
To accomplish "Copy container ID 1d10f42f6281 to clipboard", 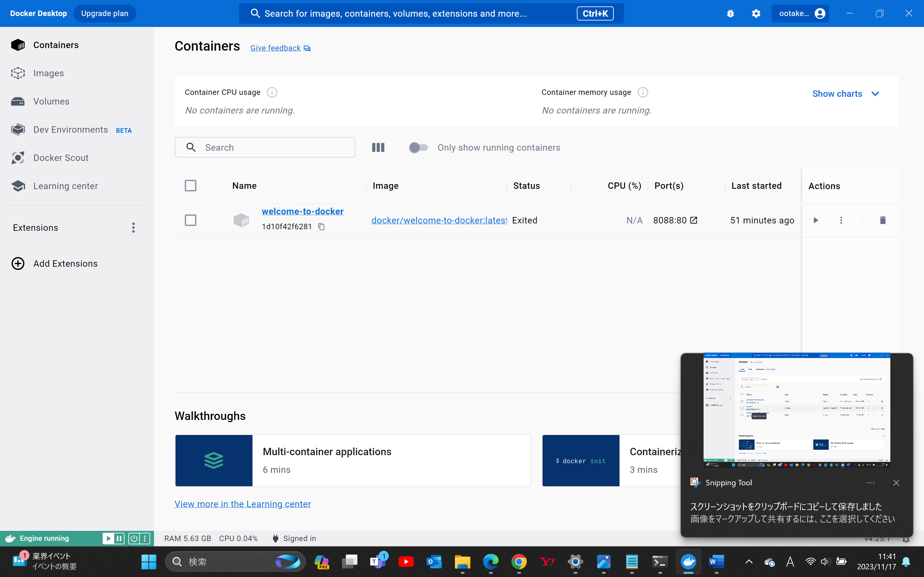I will (321, 227).
